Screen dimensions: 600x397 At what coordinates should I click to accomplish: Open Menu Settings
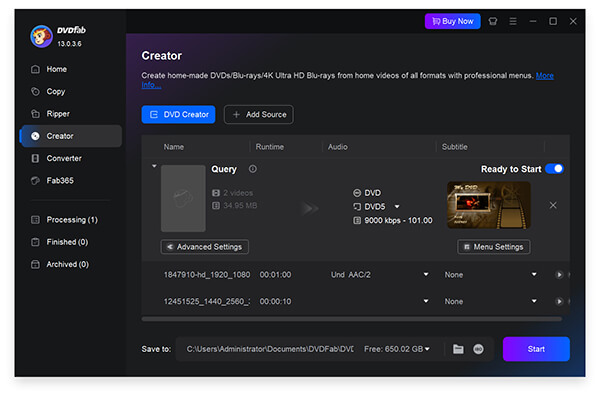(x=494, y=247)
